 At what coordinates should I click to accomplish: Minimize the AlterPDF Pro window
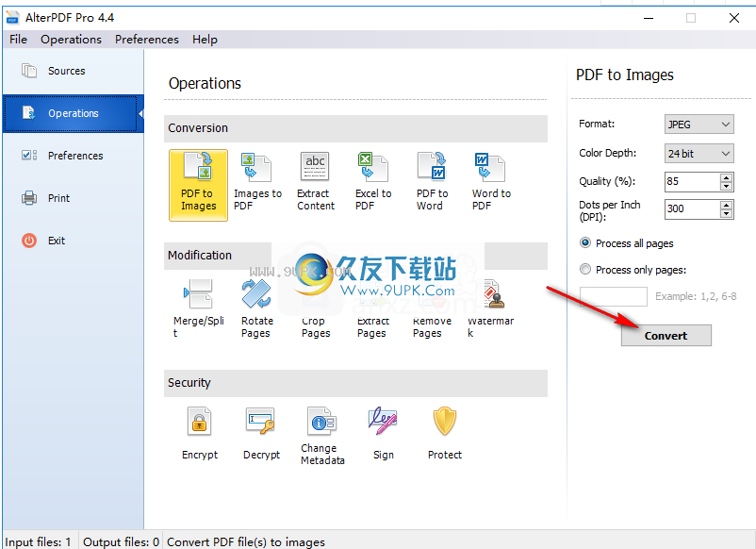coord(649,18)
